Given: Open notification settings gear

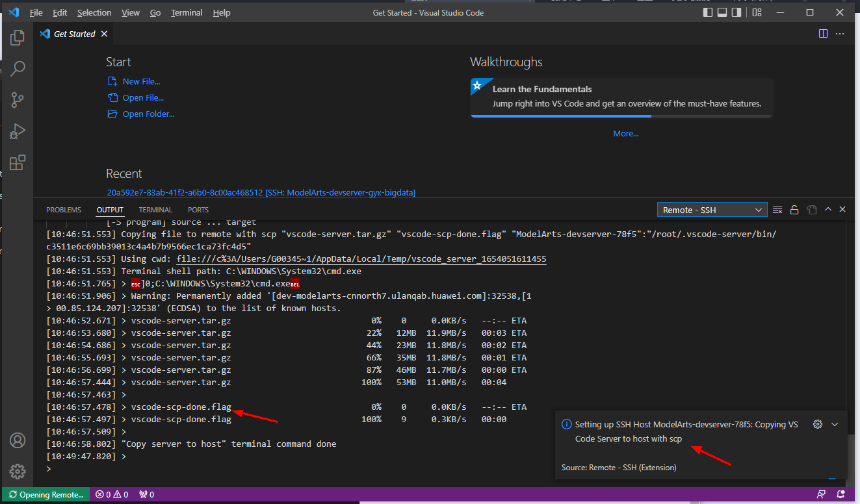Looking at the screenshot, I should 818,424.
